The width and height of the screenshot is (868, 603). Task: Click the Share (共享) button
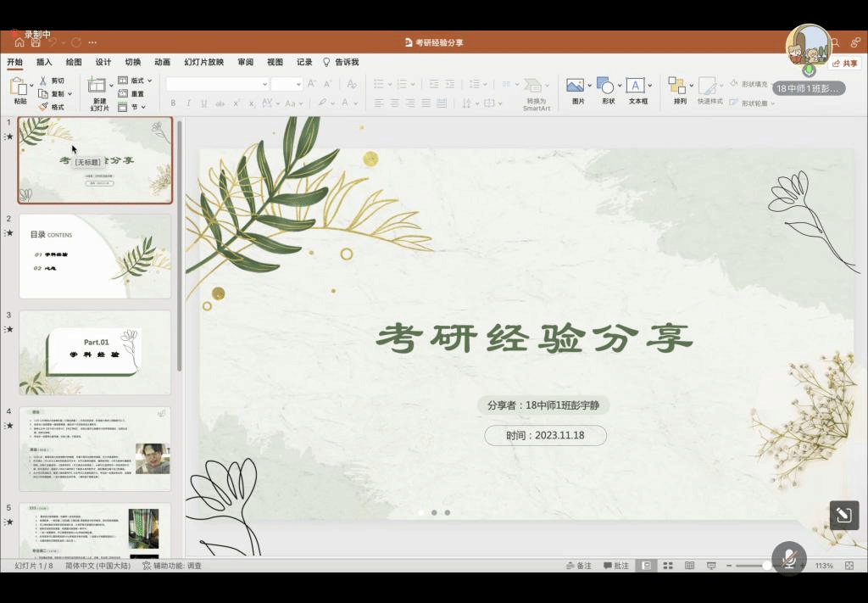[845, 64]
